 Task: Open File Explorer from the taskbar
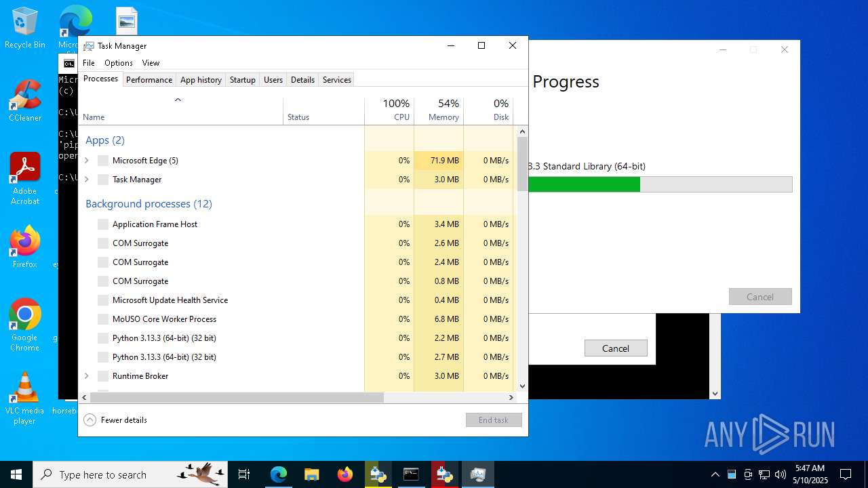point(311,474)
